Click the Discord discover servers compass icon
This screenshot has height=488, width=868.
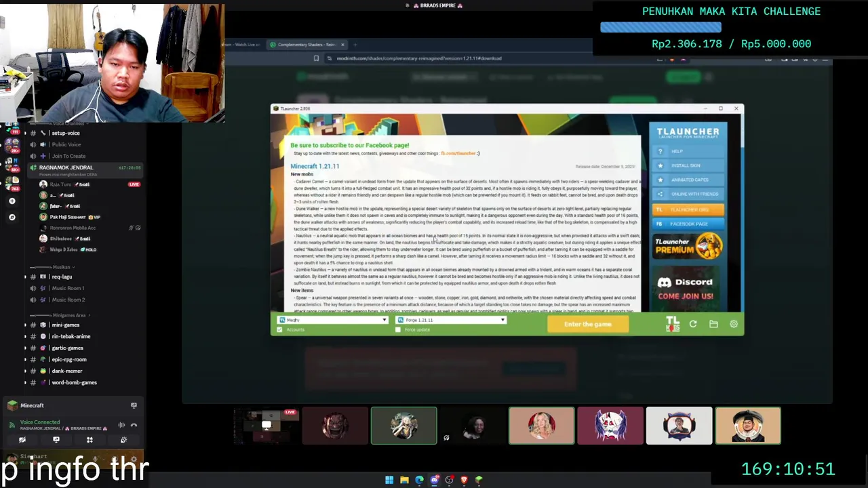(x=12, y=217)
